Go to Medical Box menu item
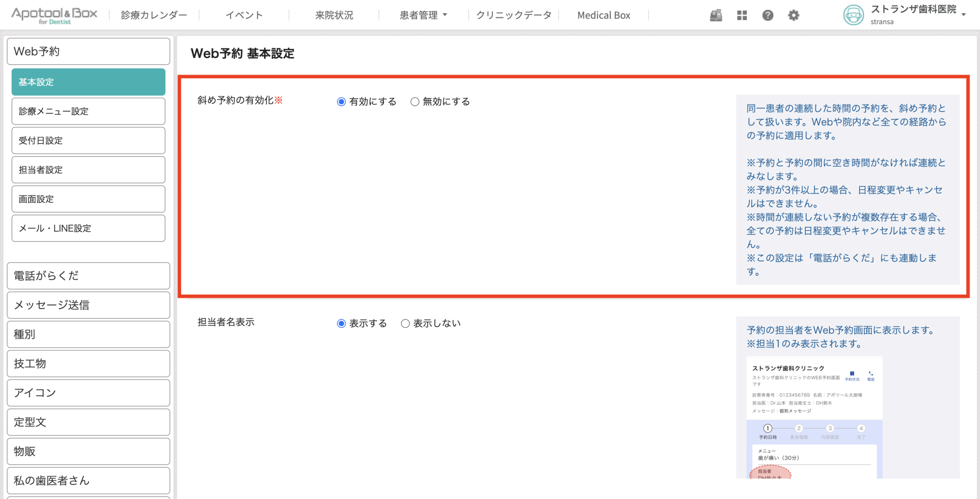 (603, 15)
